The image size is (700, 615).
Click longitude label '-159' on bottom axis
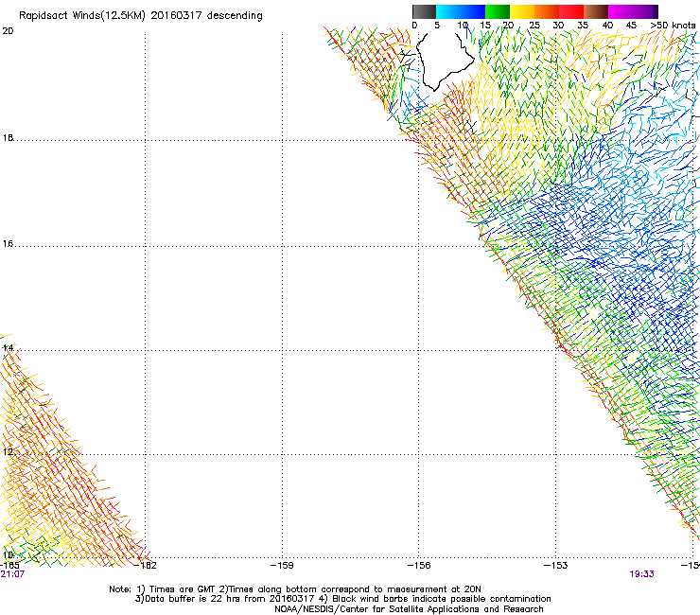coord(282,566)
